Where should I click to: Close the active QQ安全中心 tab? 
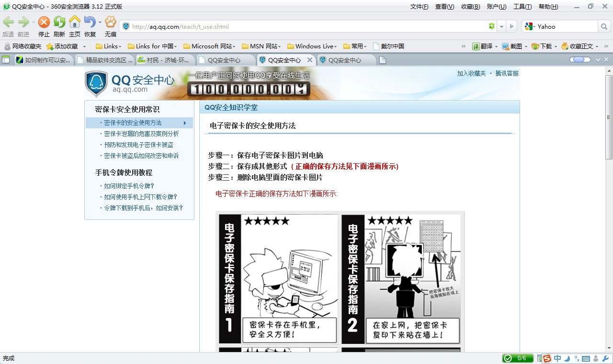coord(309,60)
